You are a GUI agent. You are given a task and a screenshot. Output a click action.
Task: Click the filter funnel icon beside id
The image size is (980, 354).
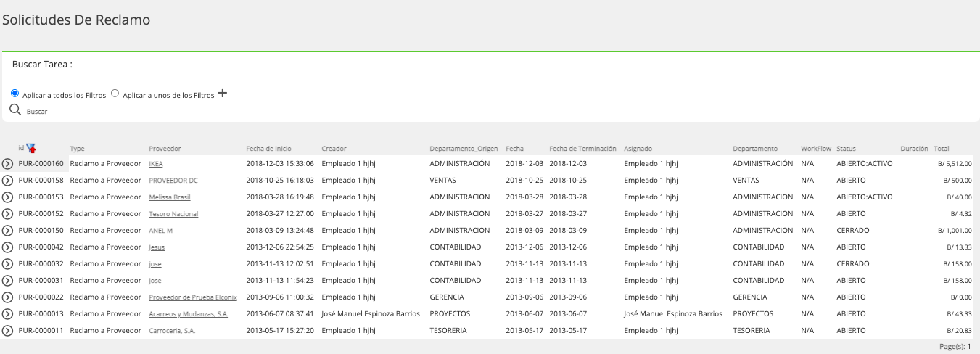(x=30, y=148)
